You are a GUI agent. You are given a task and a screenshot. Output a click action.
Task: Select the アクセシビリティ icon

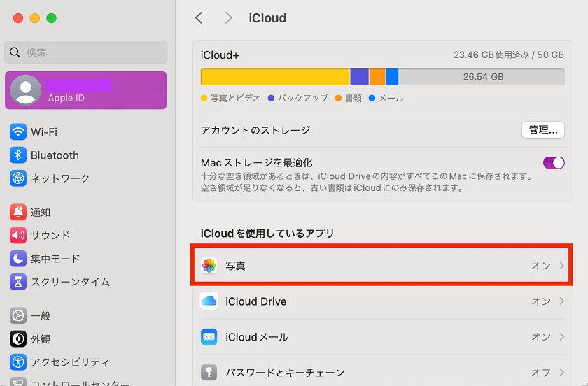18,362
